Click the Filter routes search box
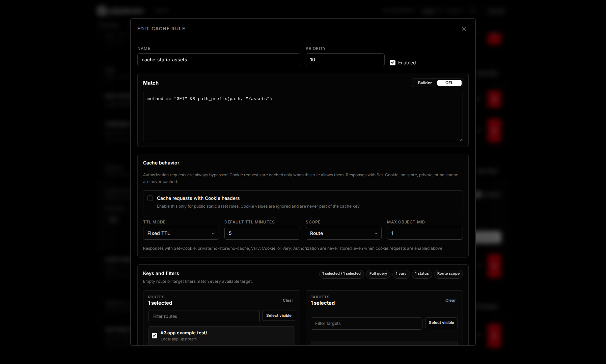The width and height of the screenshot is (606, 364). [204, 316]
